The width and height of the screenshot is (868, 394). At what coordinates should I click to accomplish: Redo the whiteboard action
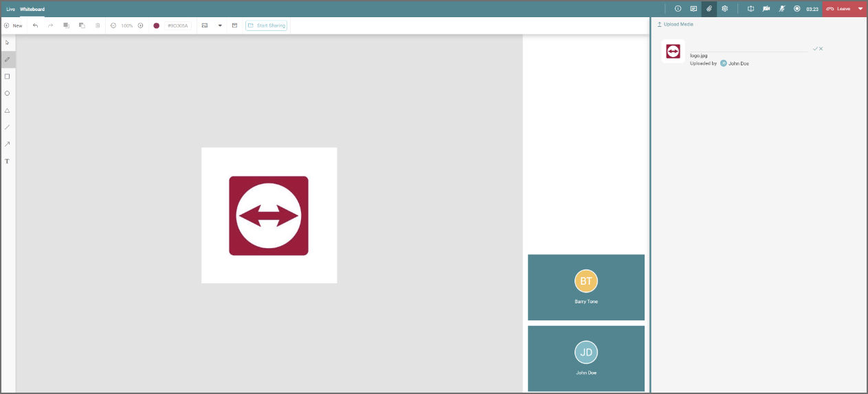[x=51, y=25]
